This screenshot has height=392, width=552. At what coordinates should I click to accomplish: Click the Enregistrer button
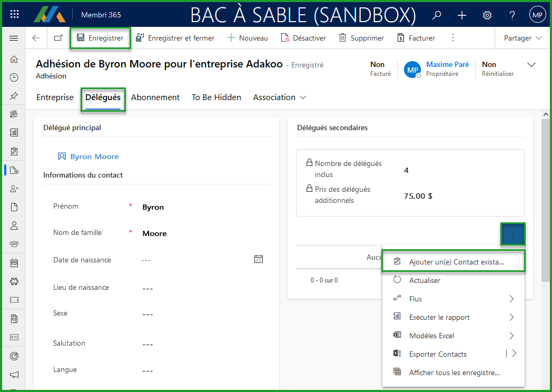(x=100, y=38)
